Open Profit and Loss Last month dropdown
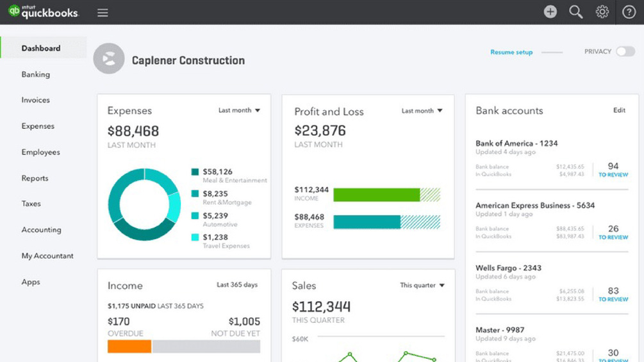This screenshot has width=644, height=362. click(422, 110)
